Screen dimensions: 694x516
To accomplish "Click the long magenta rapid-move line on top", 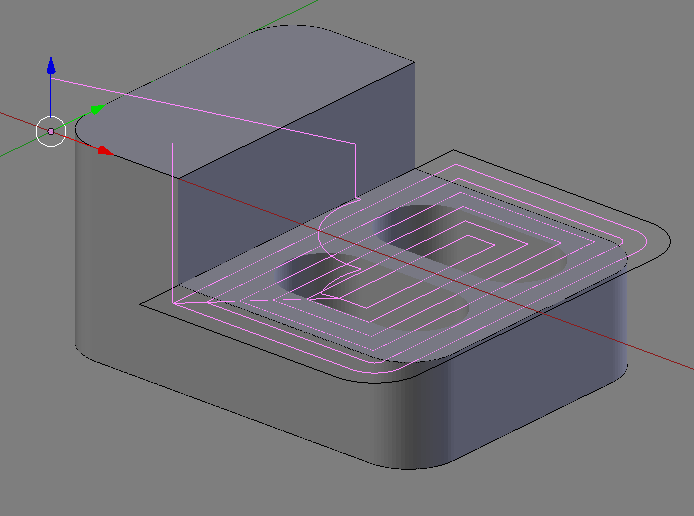I will 200,111.
